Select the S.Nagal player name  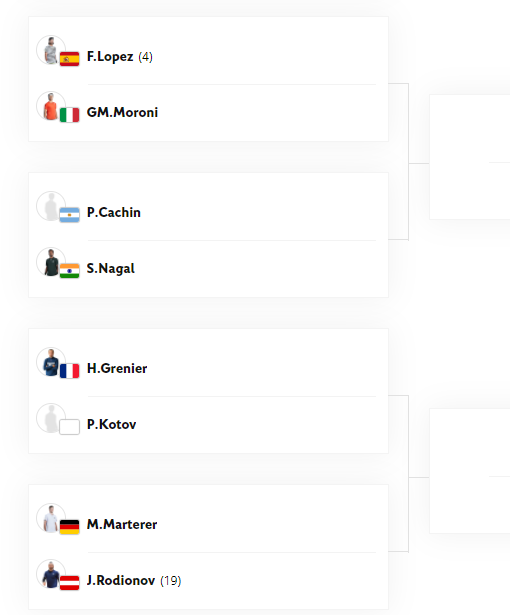point(111,269)
